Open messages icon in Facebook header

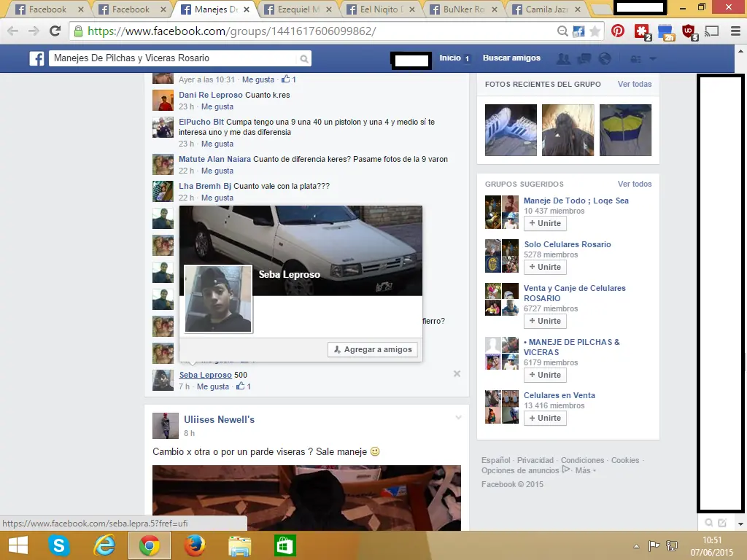click(x=584, y=58)
